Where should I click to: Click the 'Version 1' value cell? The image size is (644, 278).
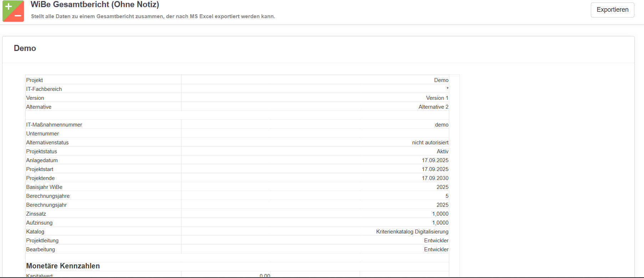[x=437, y=98]
